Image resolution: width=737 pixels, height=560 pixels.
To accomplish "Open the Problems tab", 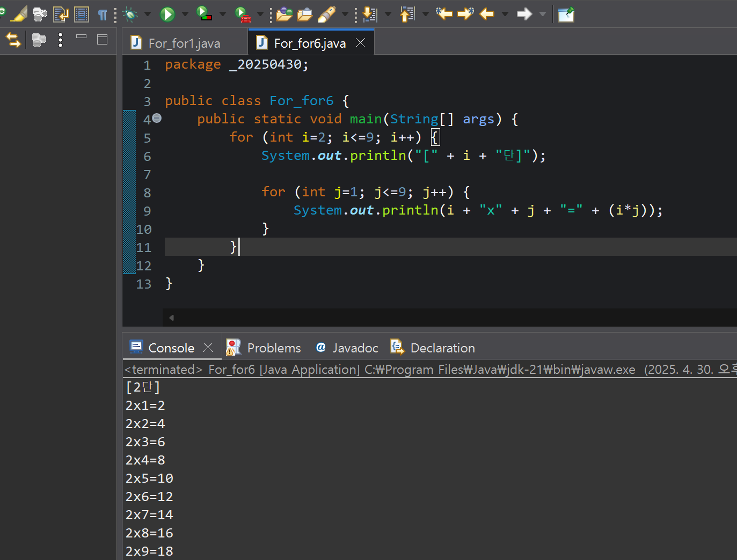I will 264,348.
